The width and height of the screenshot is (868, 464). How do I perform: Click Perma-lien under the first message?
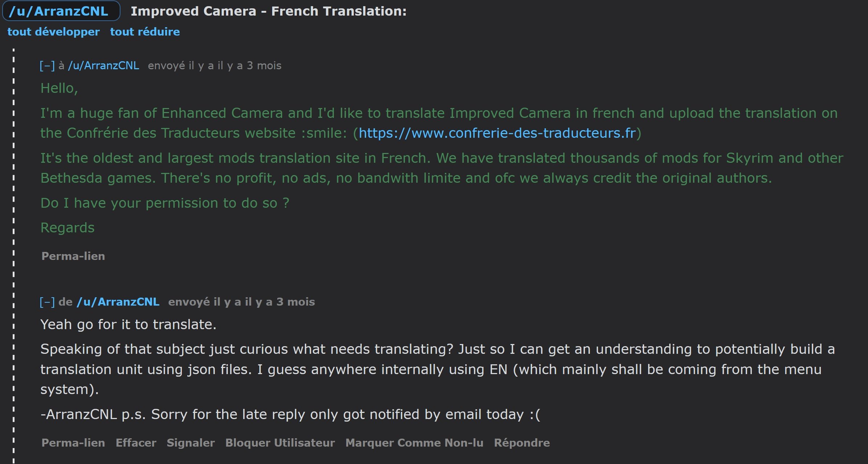[x=73, y=256]
